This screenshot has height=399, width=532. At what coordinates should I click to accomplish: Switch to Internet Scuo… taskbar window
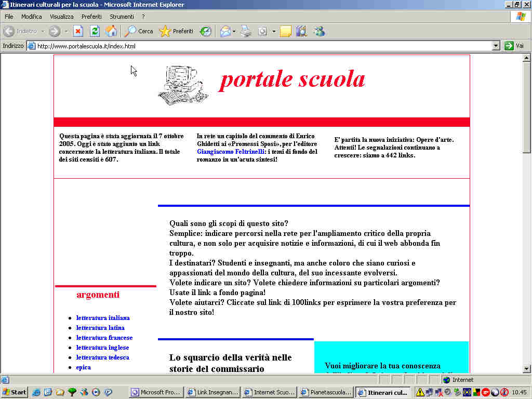[x=270, y=392]
